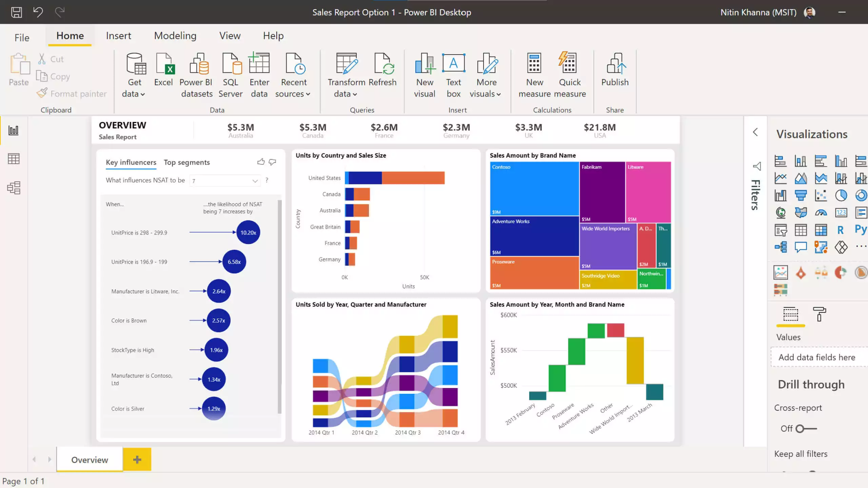Expand the NSAT influencer dropdown

(x=255, y=181)
